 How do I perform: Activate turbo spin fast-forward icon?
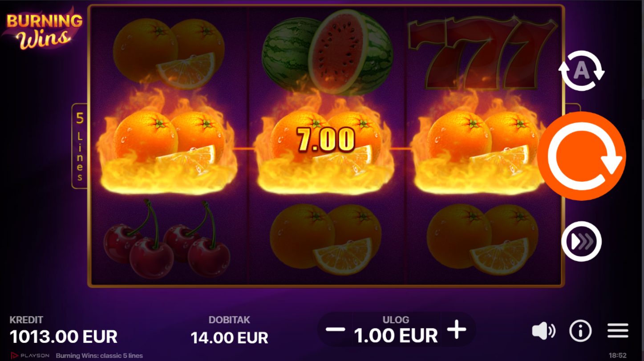click(x=581, y=241)
